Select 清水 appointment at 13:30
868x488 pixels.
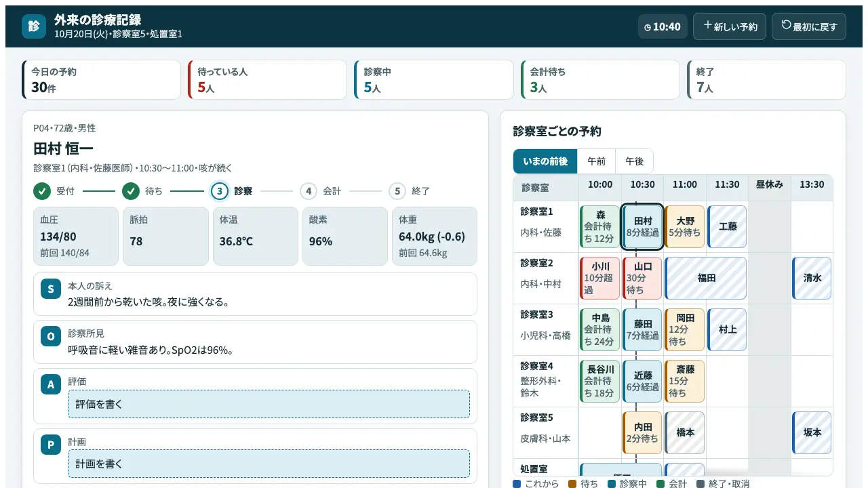pyautogui.click(x=812, y=279)
